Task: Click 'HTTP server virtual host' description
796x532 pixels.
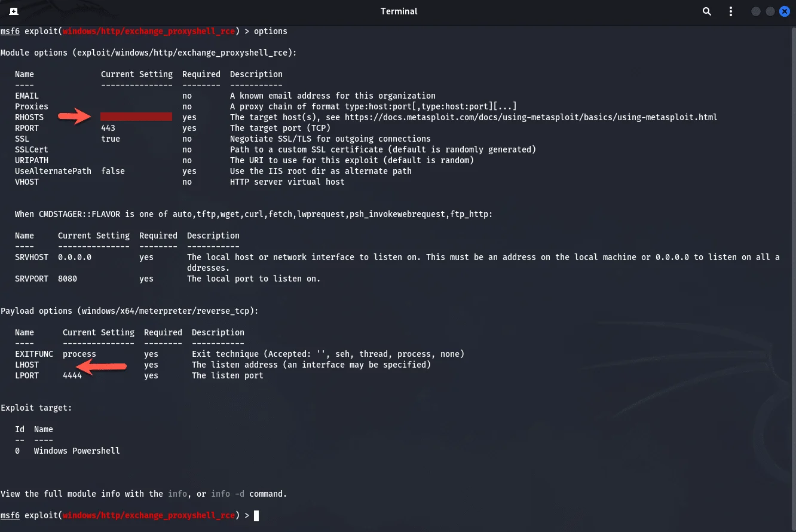Action: (x=287, y=182)
